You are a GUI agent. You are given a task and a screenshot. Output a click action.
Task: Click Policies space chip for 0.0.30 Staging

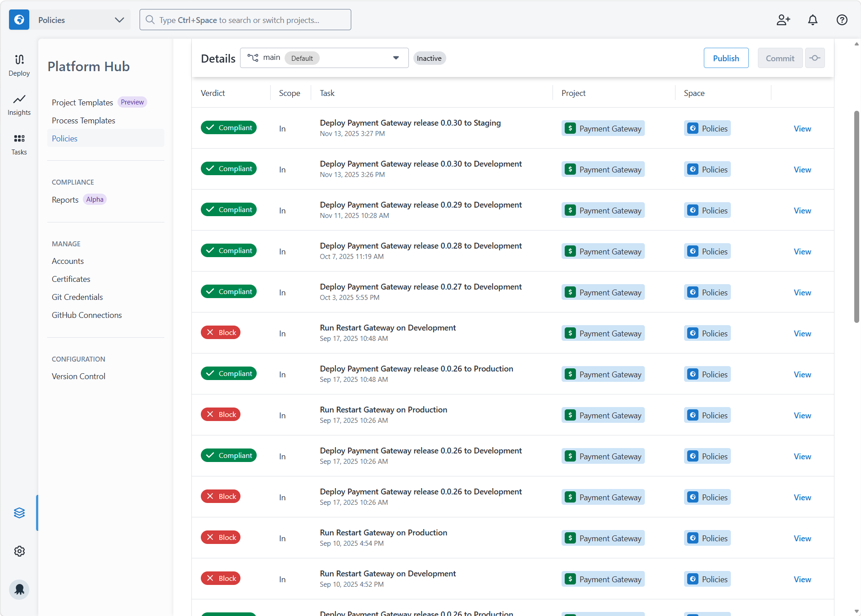707,128
